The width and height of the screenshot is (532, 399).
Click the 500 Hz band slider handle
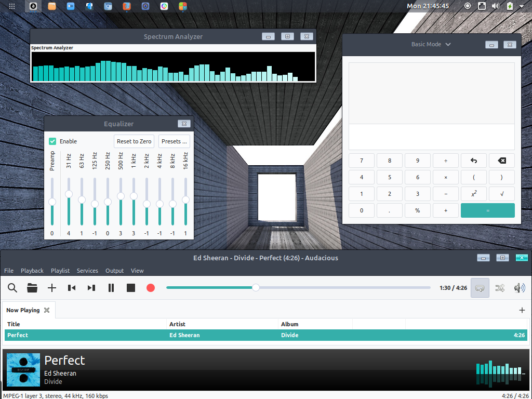(x=121, y=196)
